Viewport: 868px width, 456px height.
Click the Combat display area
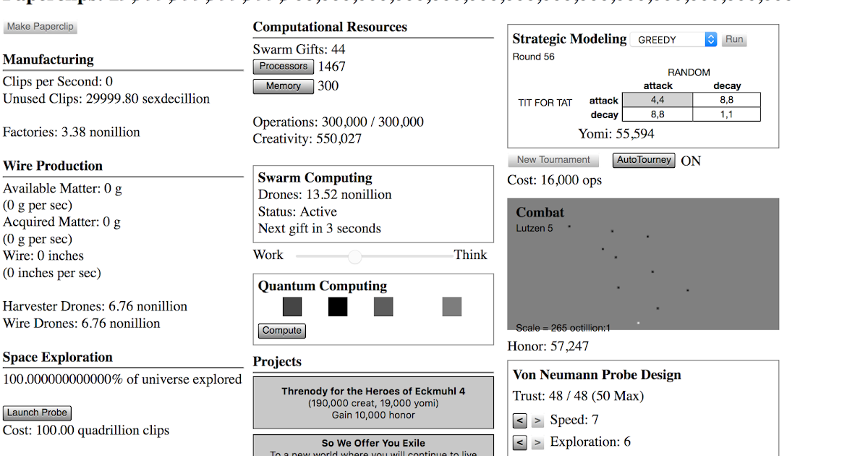point(643,264)
